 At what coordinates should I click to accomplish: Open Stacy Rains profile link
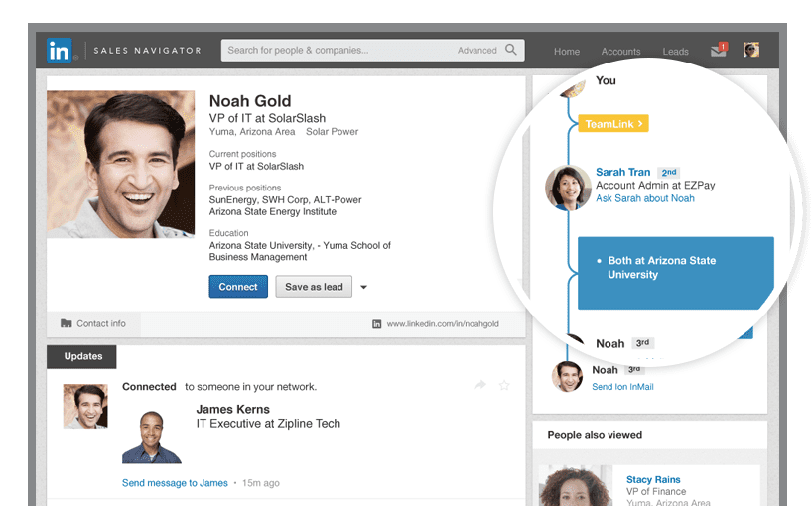click(x=653, y=479)
